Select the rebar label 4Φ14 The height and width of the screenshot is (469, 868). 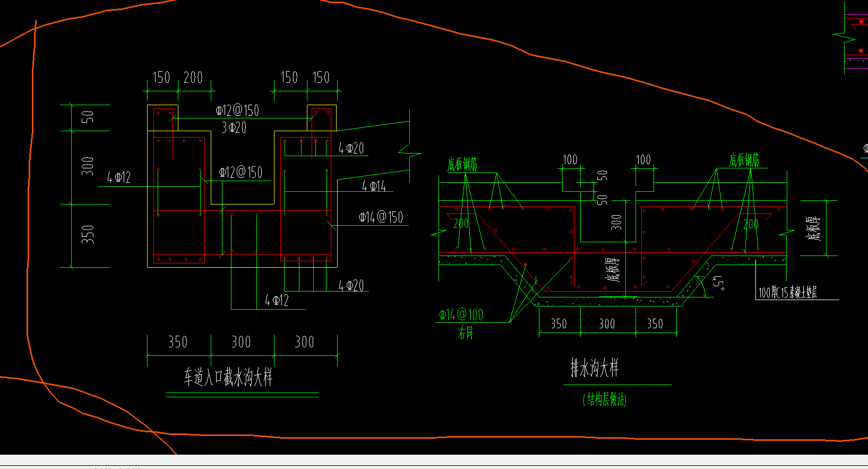tap(374, 186)
